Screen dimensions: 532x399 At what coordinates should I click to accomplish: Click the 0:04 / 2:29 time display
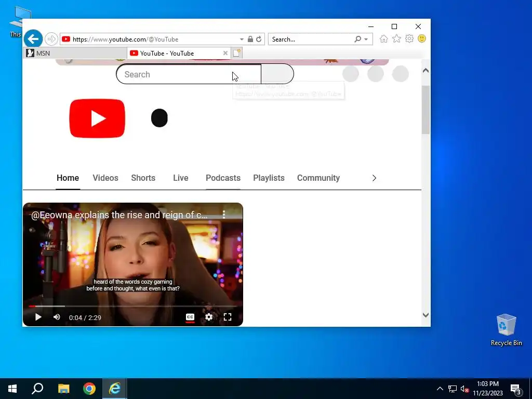[85, 317]
